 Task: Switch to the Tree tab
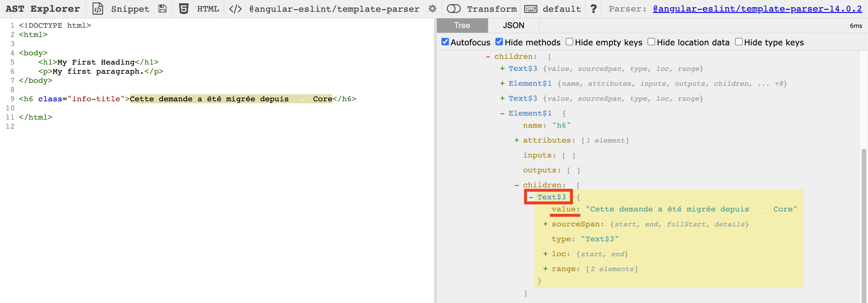(462, 26)
